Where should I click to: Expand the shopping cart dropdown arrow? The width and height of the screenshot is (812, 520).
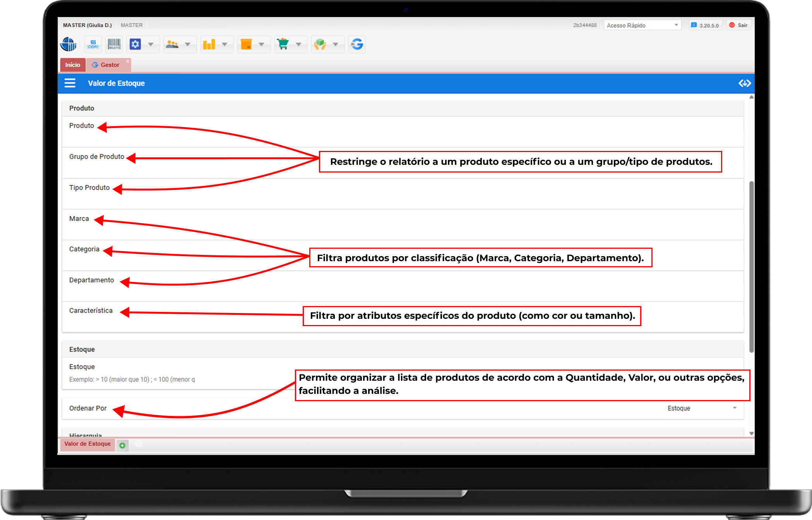pos(298,44)
